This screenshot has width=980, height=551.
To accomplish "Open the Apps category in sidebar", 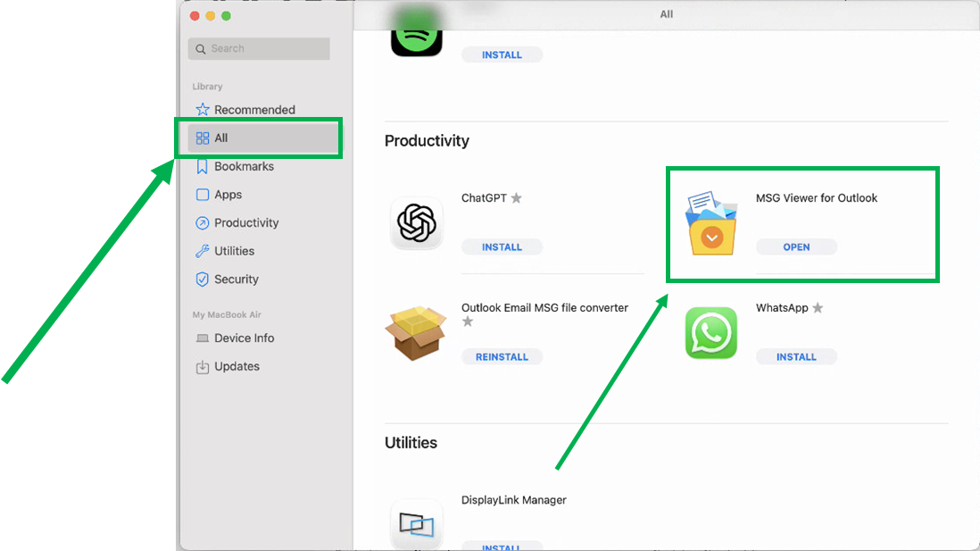I will pos(228,195).
